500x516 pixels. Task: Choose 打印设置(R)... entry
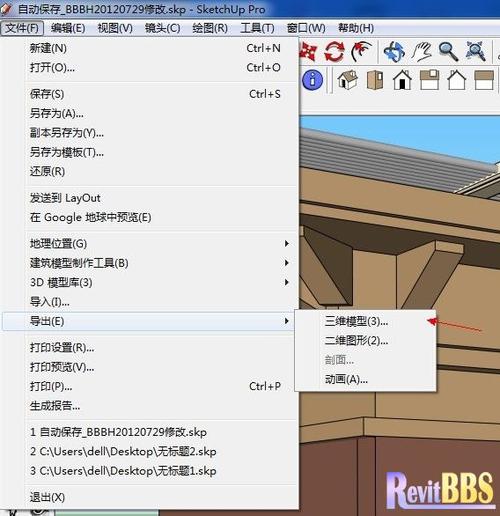coord(150,348)
